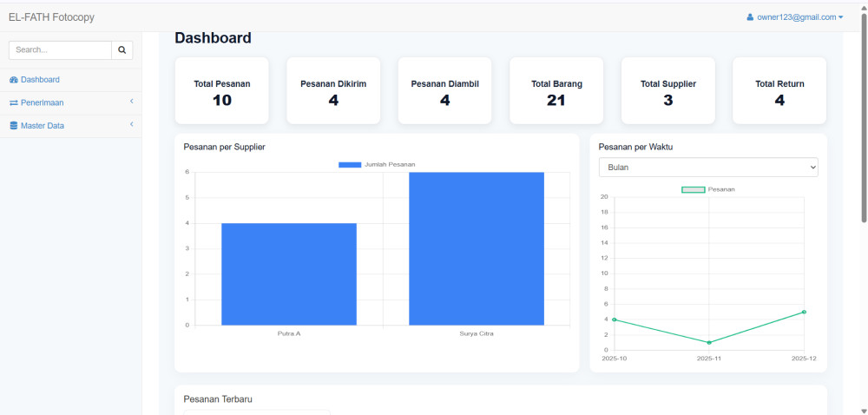868x415 pixels.
Task: Click the search magnifier icon button
Action: point(122,50)
